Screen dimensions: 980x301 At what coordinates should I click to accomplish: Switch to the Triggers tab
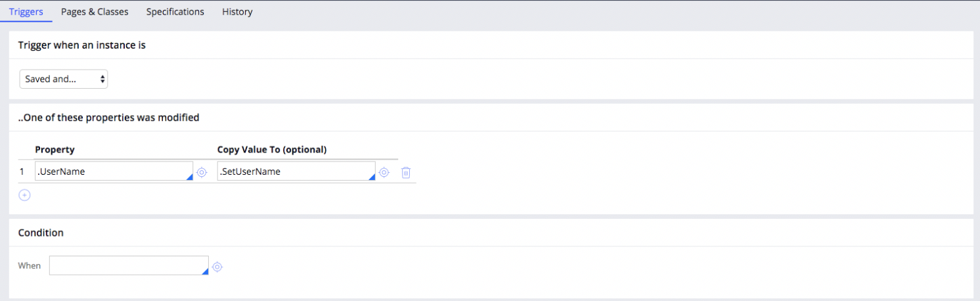coord(26,12)
